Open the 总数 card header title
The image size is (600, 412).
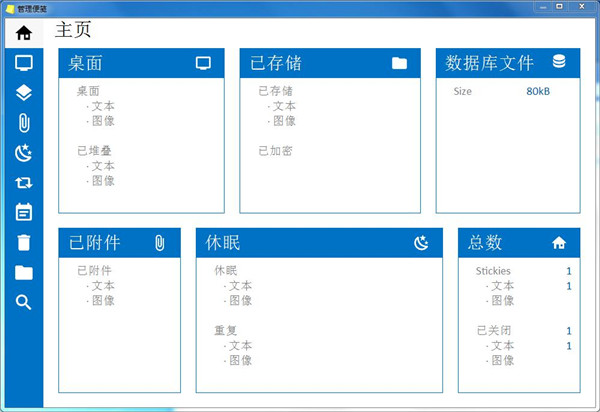tap(485, 243)
